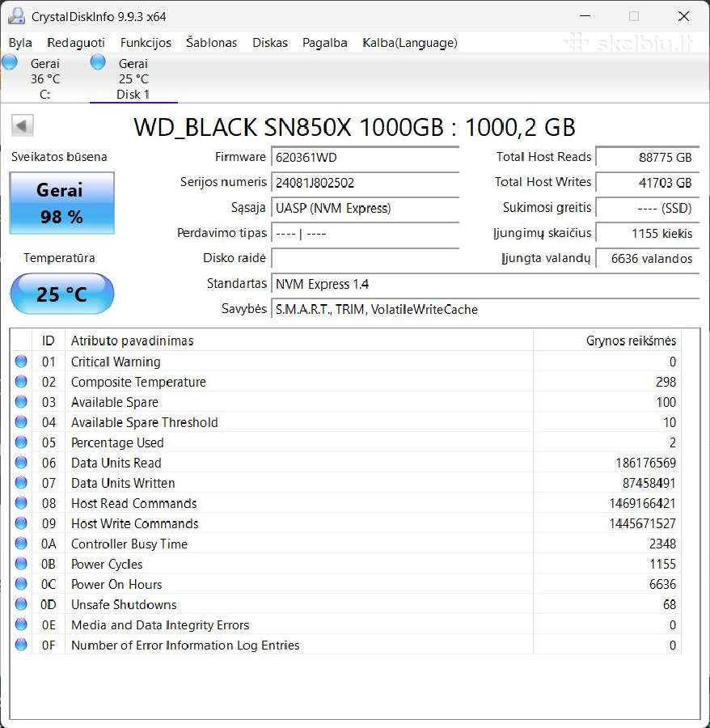Viewport: 710px width, 728px height.
Task: Click the status orb for Controller Busy Time
Action: click(21, 544)
